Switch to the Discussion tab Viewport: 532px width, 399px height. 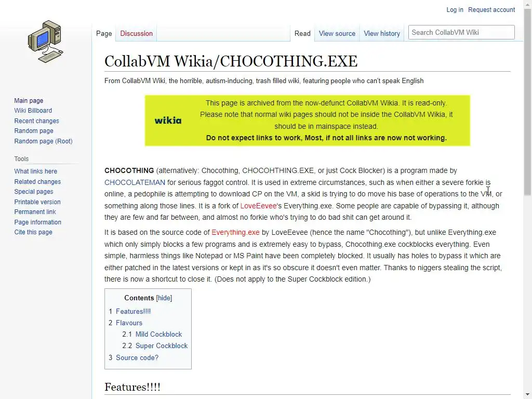[x=137, y=34]
